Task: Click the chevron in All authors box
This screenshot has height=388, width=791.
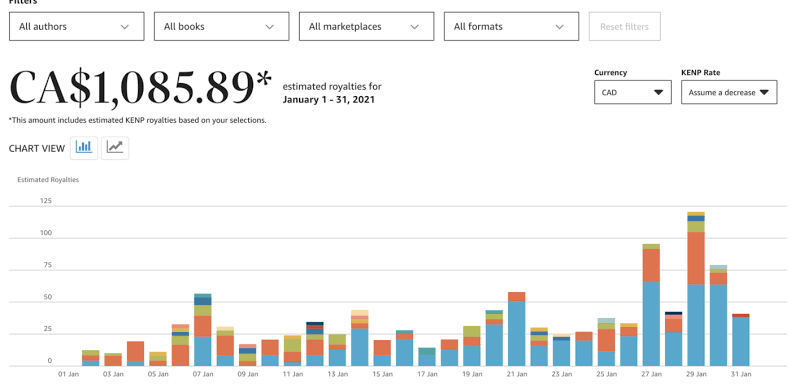Action: click(x=125, y=27)
